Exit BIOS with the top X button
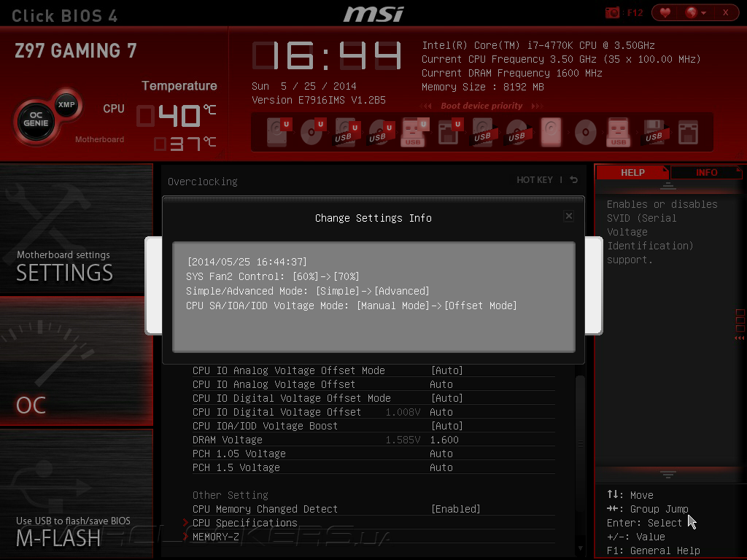 726,13
